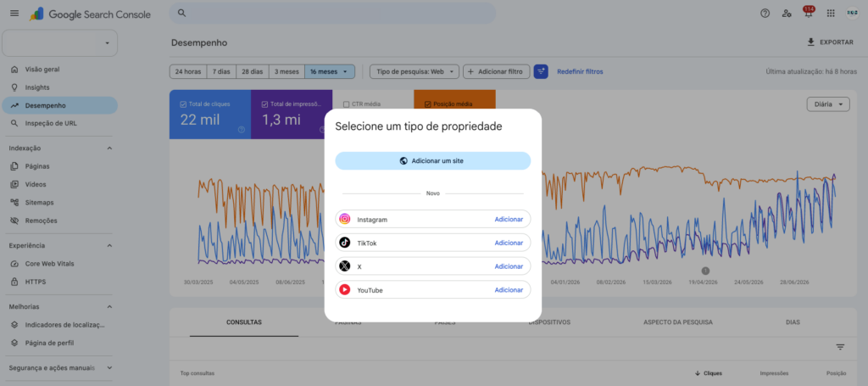Open the 16 meses date range dropdown
The height and width of the screenshot is (386, 868).
click(x=330, y=71)
